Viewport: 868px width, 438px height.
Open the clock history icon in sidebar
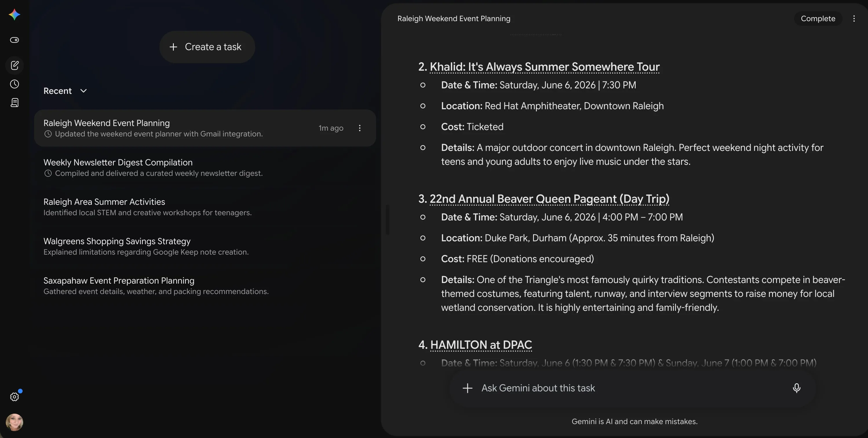point(14,84)
